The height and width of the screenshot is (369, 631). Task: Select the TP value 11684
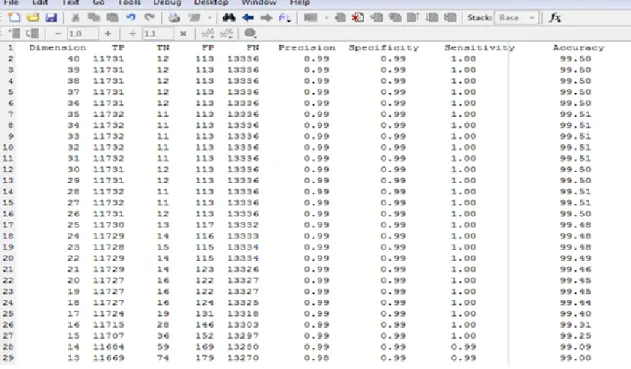pyautogui.click(x=109, y=347)
